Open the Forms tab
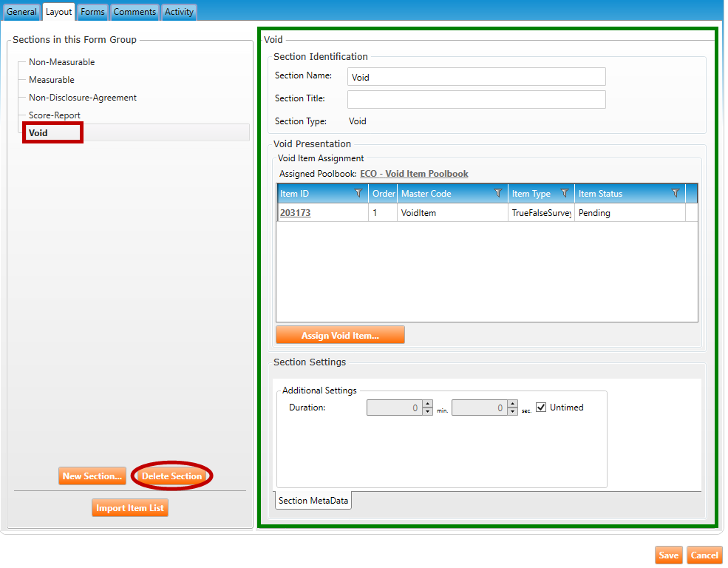728x568 pixels. pyautogui.click(x=92, y=12)
